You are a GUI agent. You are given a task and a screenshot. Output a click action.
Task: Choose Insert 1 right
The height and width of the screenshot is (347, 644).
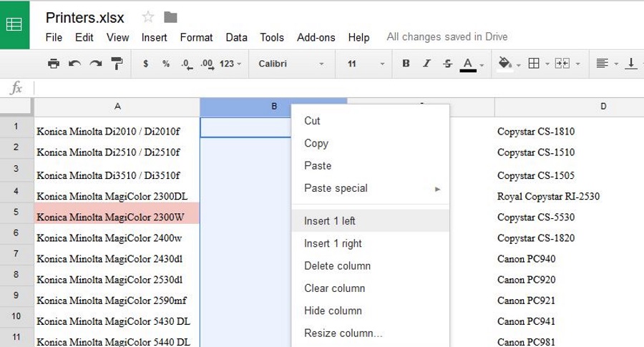[x=371, y=243]
